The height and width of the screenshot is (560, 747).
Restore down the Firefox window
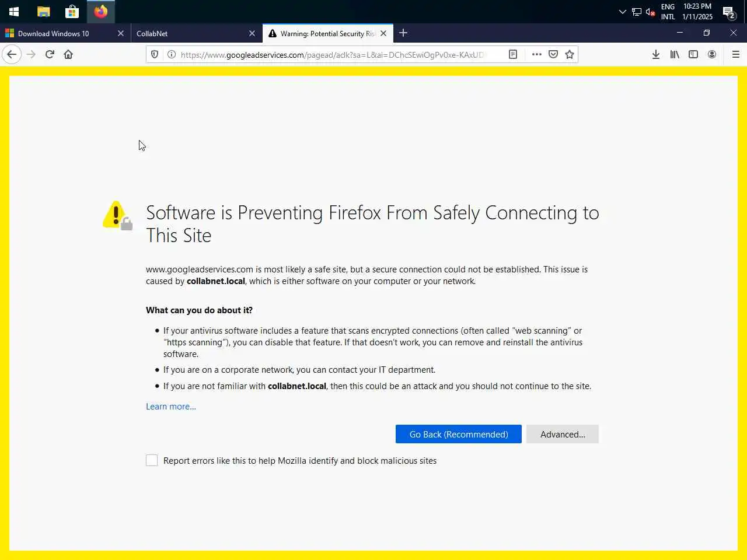tap(707, 33)
